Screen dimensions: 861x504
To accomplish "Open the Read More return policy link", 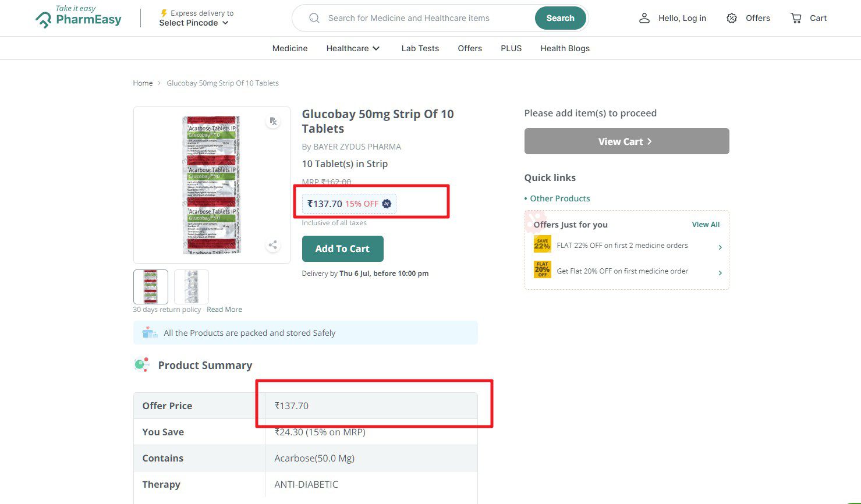I will pos(224,310).
